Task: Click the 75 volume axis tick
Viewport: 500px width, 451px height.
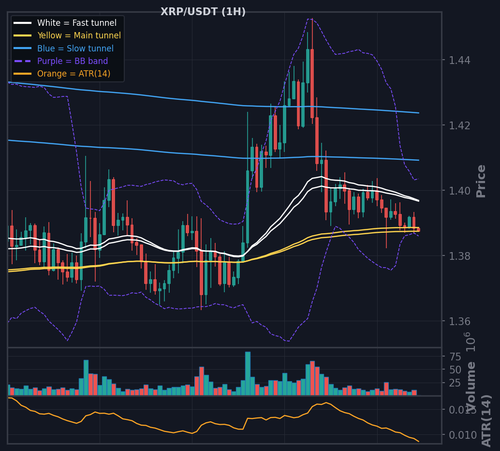Action: tap(455, 357)
